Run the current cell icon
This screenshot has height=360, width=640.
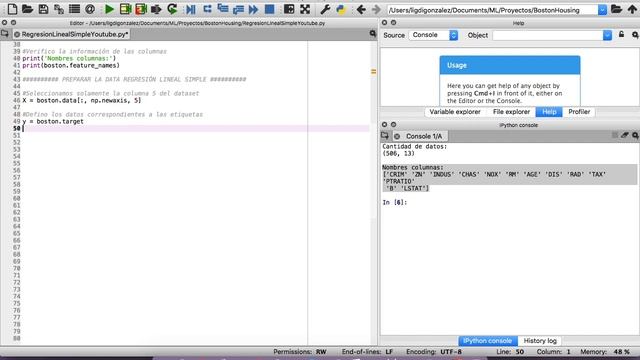[x=125, y=9]
